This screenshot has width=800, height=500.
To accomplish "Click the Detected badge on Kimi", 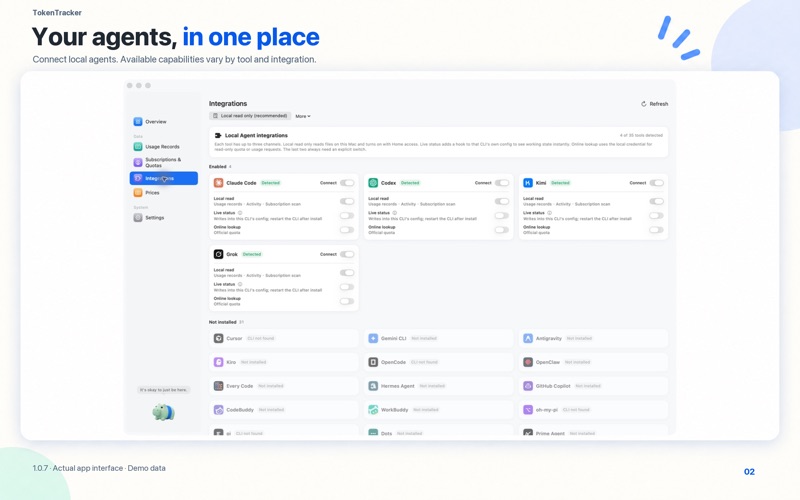I will tap(560, 183).
